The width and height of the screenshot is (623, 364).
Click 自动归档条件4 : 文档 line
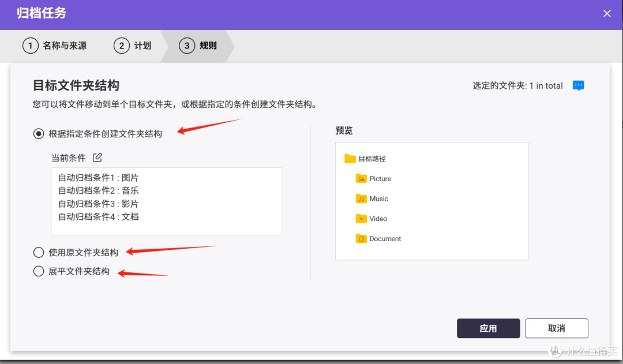pos(98,217)
